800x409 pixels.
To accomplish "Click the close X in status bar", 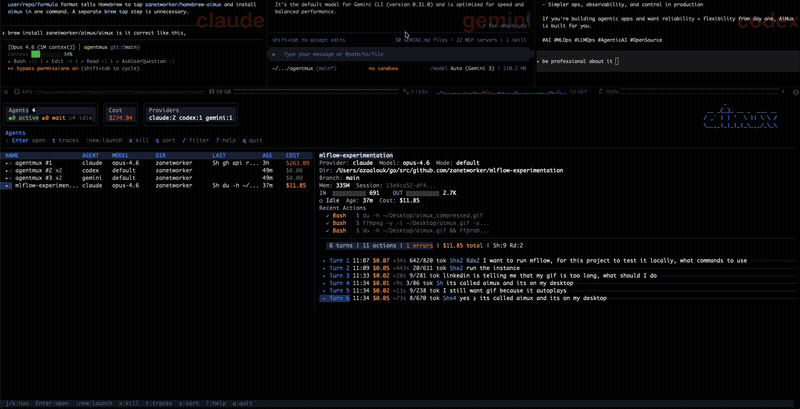I will pos(6,92).
